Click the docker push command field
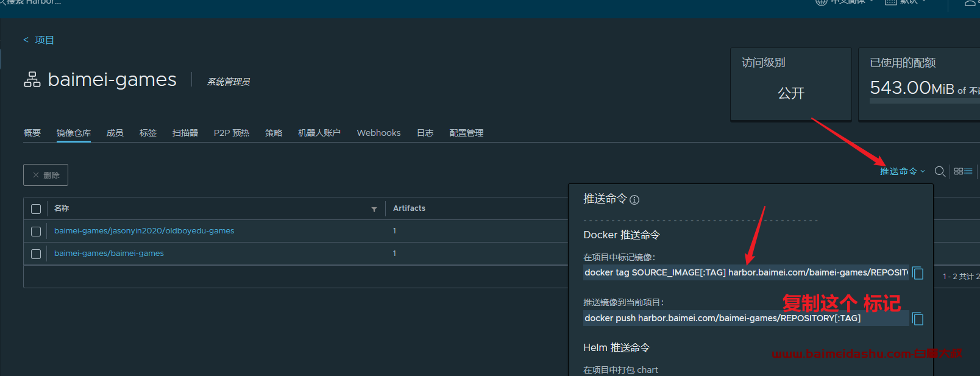The width and height of the screenshot is (980, 376). pos(746,318)
